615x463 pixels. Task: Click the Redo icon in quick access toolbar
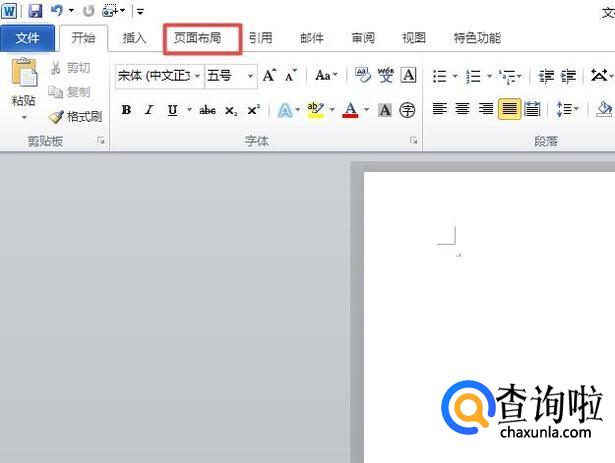[x=89, y=11]
